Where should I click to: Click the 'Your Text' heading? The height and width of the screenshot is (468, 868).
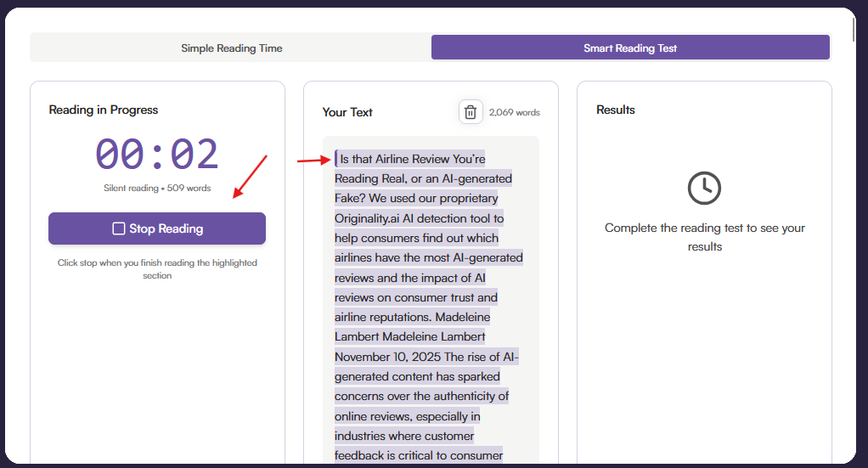coord(347,112)
